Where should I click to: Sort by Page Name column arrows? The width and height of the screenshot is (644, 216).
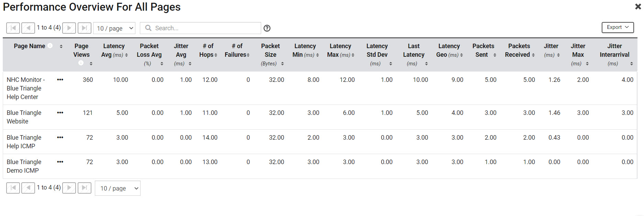tap(61, 46)
